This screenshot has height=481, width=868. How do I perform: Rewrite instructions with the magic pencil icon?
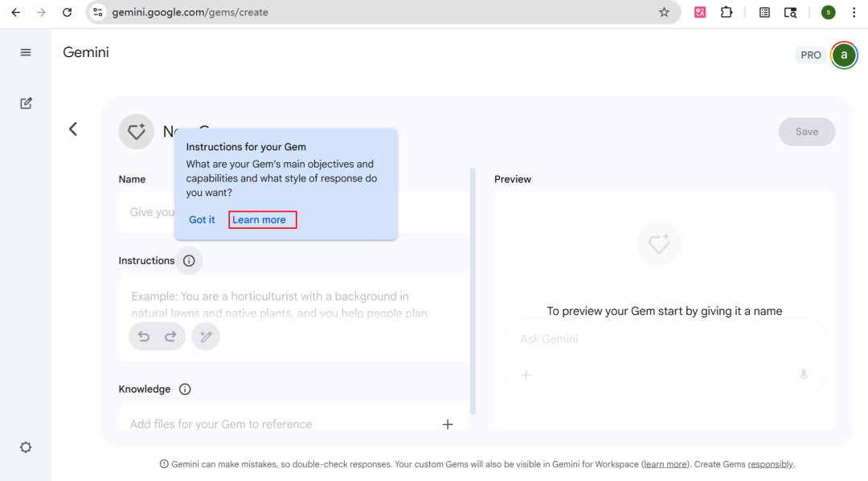(x=206, y=336)
